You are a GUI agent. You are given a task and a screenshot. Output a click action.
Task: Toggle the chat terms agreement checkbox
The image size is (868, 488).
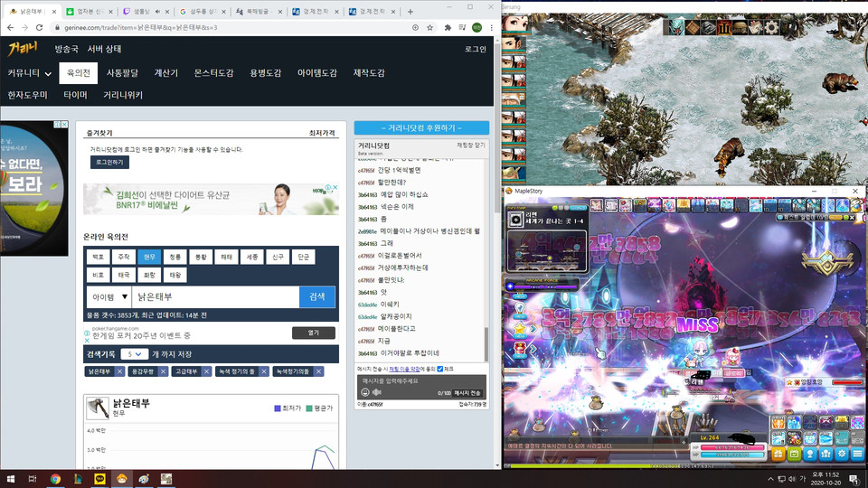[440, 369]
